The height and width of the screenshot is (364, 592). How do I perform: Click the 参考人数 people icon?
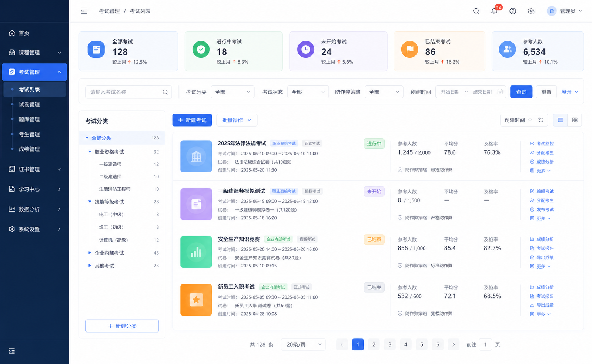(508, 49)
